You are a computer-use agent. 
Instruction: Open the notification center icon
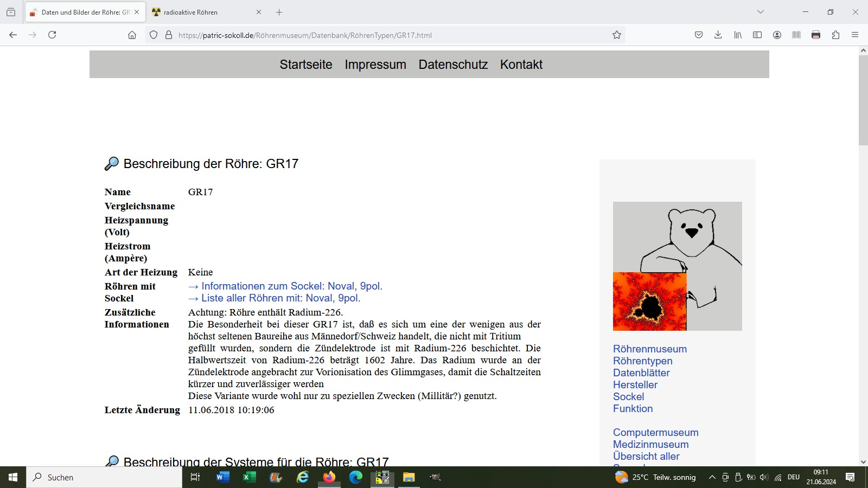pyautogui.click(x=850, y=477)
